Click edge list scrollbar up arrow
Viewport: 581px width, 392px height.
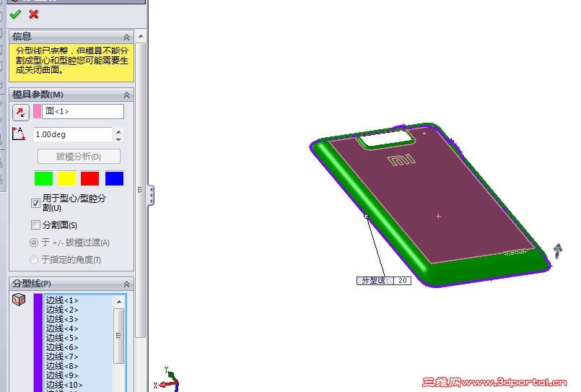tap(119, 302)
